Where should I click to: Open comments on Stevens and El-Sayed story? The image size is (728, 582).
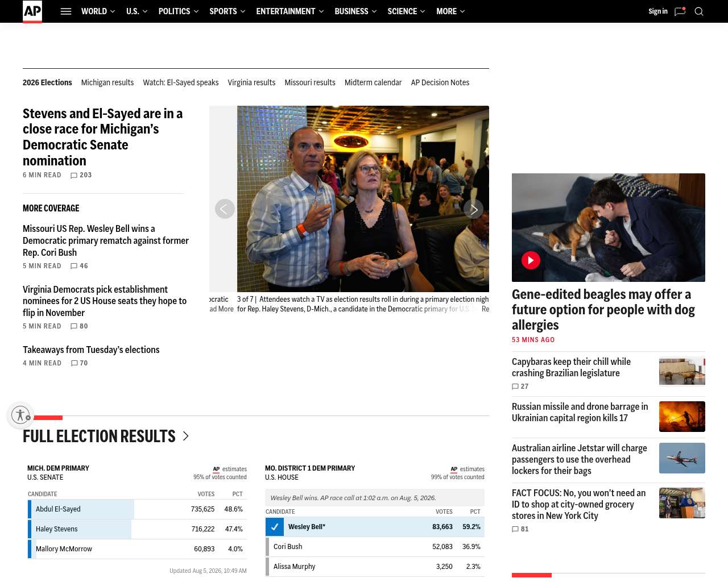coord(81,175)
